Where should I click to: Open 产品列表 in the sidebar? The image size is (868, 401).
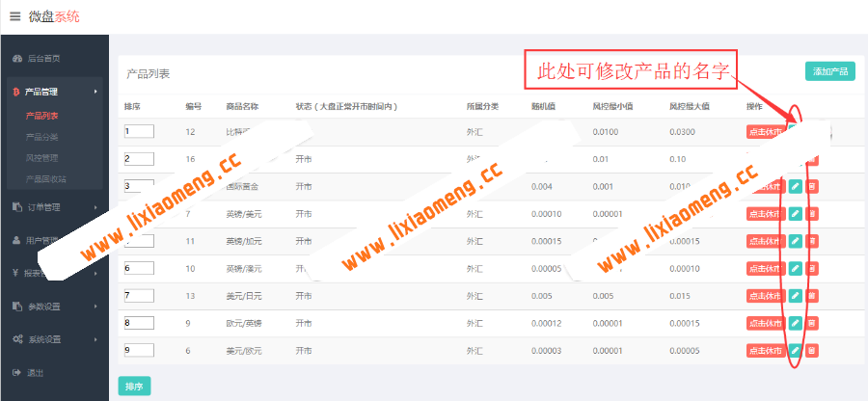click(42, 116)
